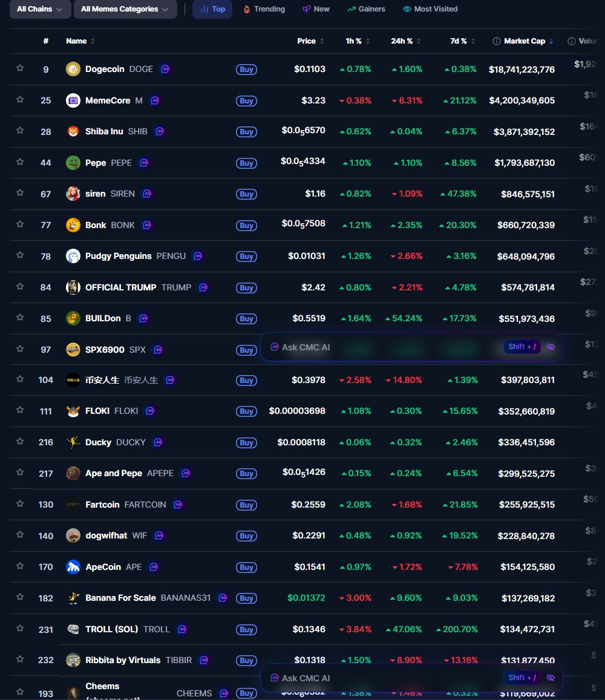Star OFFICIAL TRUMP in the watchlist
The width and height of the screenshot is (605, 700).
point(20,286)
